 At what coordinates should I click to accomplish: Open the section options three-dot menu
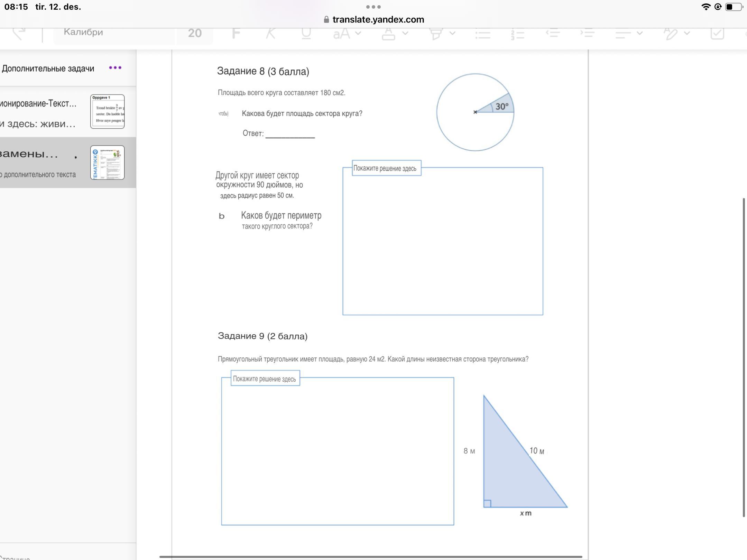(115, 68)
